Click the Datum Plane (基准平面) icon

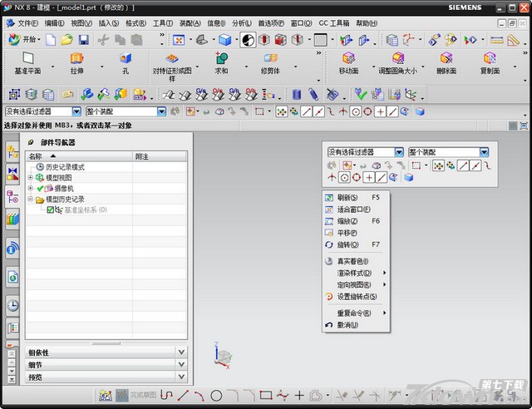(27, 58)
